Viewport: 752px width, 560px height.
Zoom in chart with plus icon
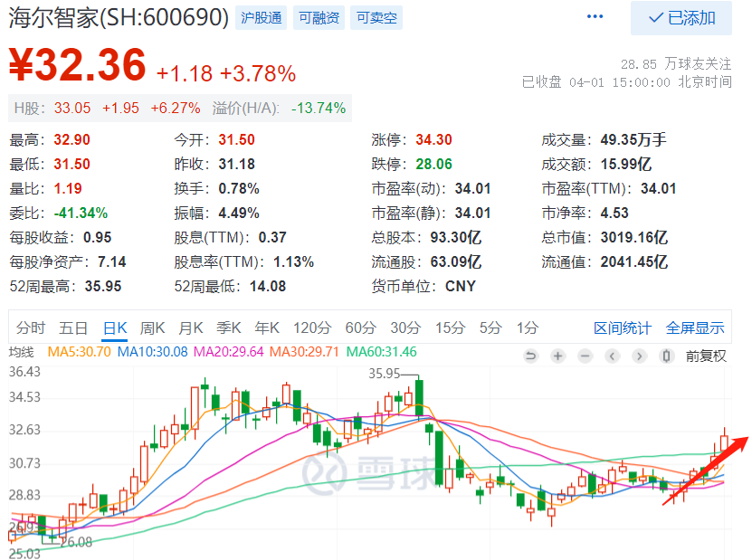557,356
